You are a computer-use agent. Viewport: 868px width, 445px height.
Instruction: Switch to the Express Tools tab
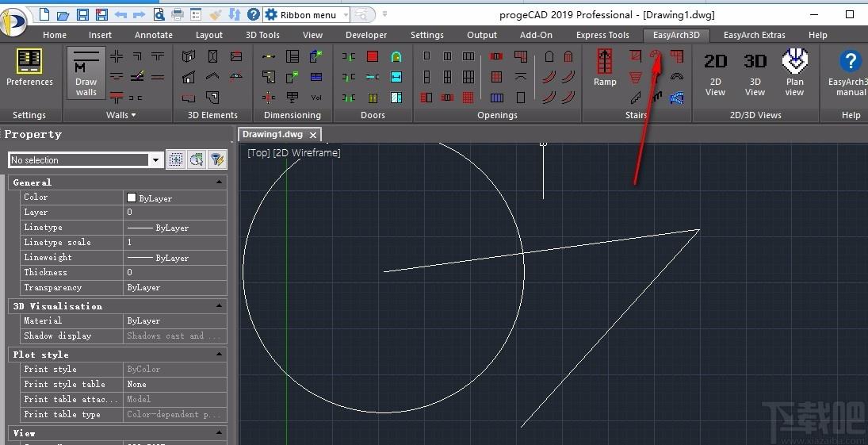[x=602, y=35]
